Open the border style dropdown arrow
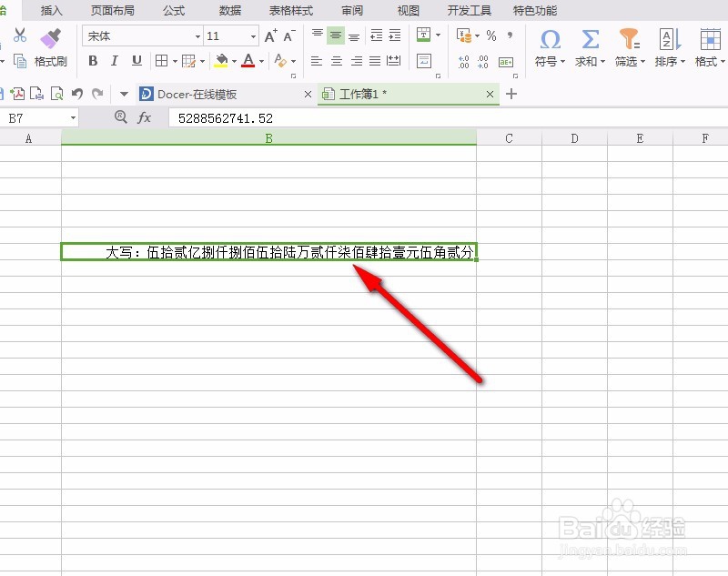This screenshot has height=576, width=728. 176,61
